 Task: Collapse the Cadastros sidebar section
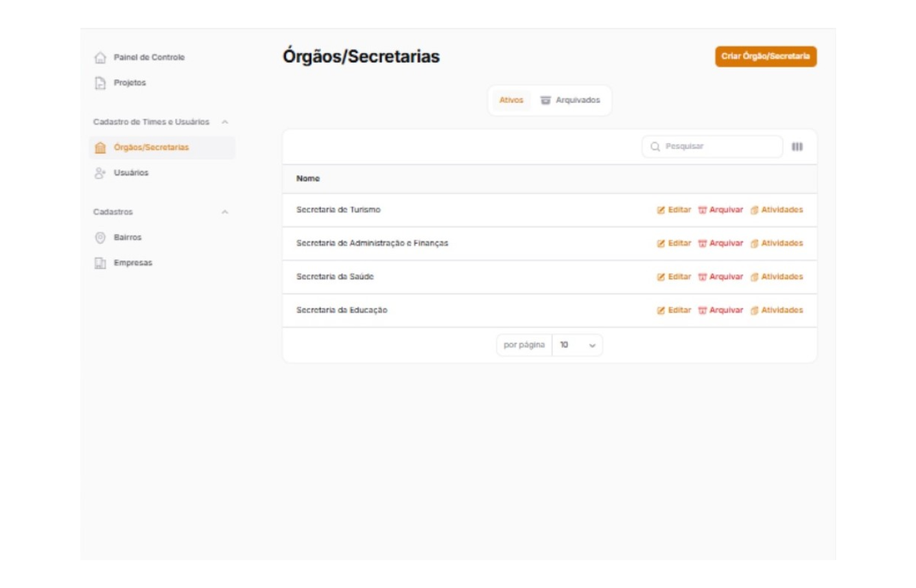[x=225, y=212]
